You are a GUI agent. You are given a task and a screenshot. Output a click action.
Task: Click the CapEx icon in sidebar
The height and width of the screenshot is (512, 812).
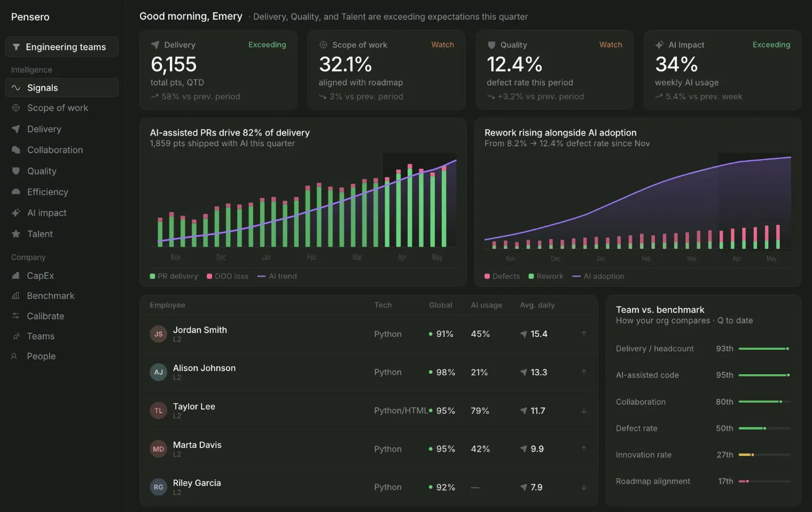(x=15, y=276)
